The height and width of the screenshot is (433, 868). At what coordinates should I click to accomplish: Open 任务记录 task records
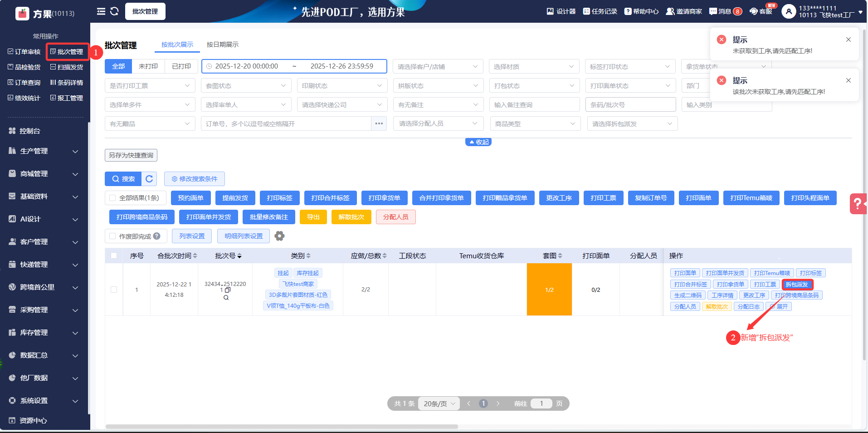click(x=600, y=11)
